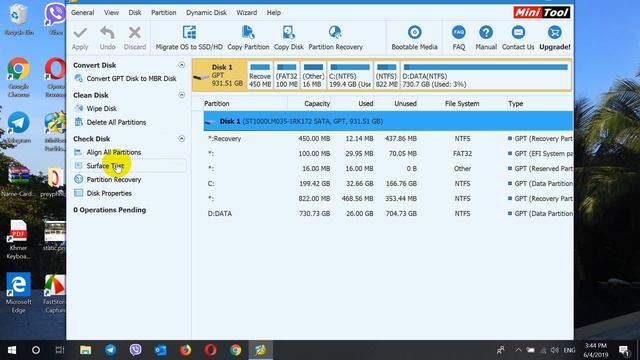Select Disk 1 GPT block in the disk map
Image resolution: width=640 pixels, height=360 pixels.
pos(220,75)
